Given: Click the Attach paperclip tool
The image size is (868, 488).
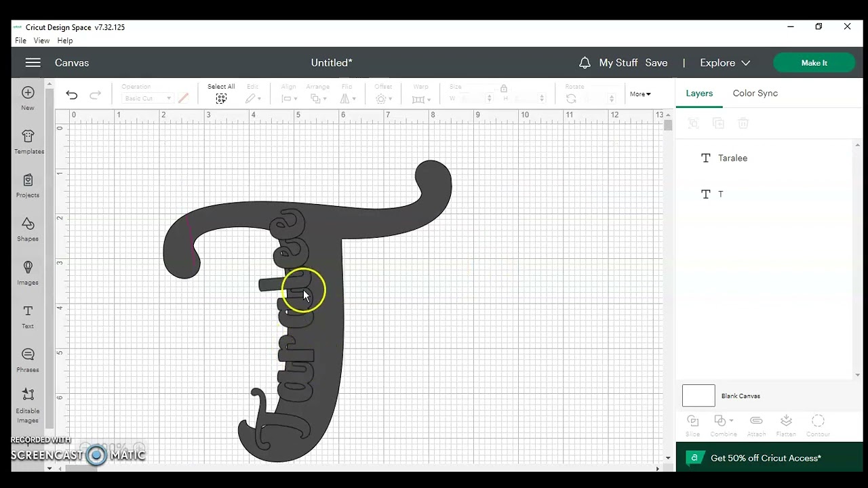Looking at the screenshot, I should click(756, 426).
